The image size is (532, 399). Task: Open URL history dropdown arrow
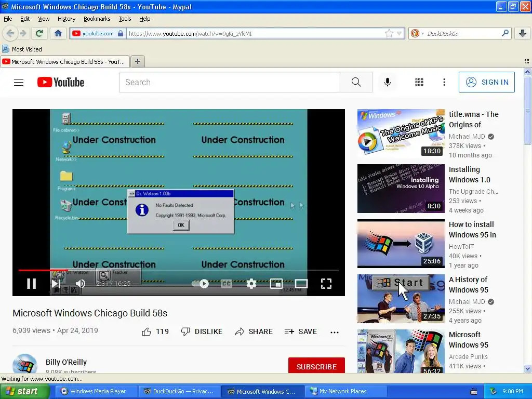(x=400, y=33)
